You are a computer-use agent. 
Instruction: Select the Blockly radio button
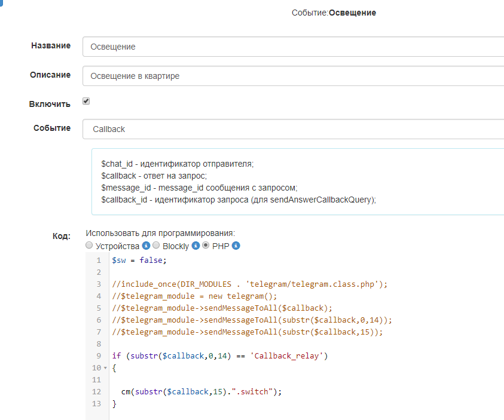point(156,246)
